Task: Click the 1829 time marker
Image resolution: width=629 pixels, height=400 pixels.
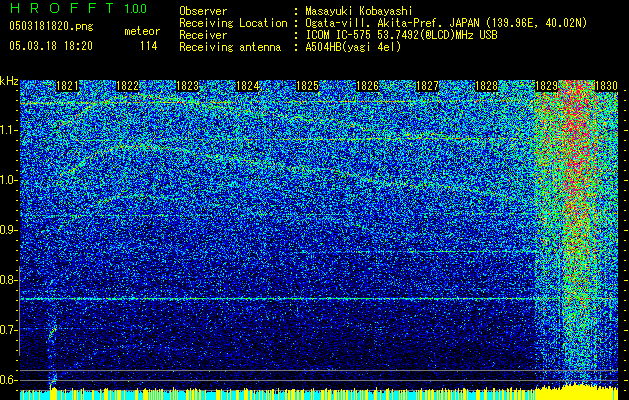Action: 547,86
